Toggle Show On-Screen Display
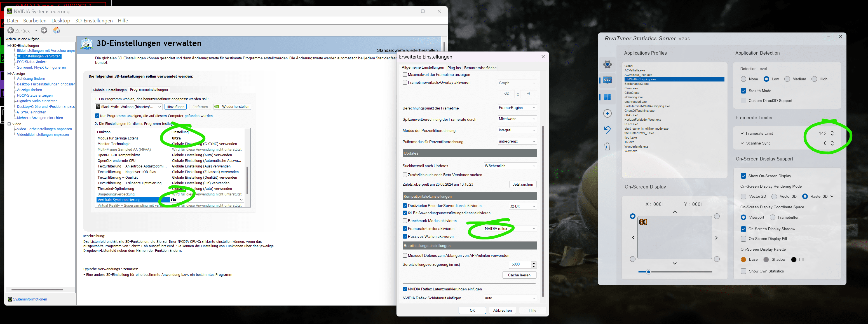Image resolution: width=868 pixels, height=324 pixels. [x=743, y=176]
